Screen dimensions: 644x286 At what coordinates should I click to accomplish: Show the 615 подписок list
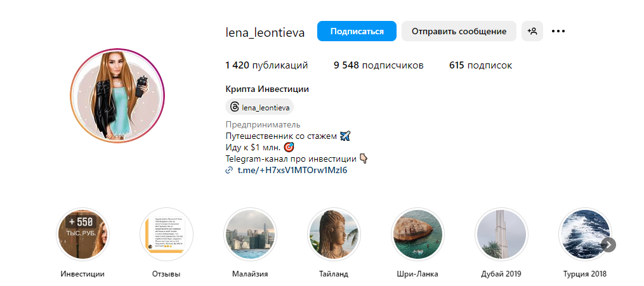pyautogui.click(x=480, y=65)
